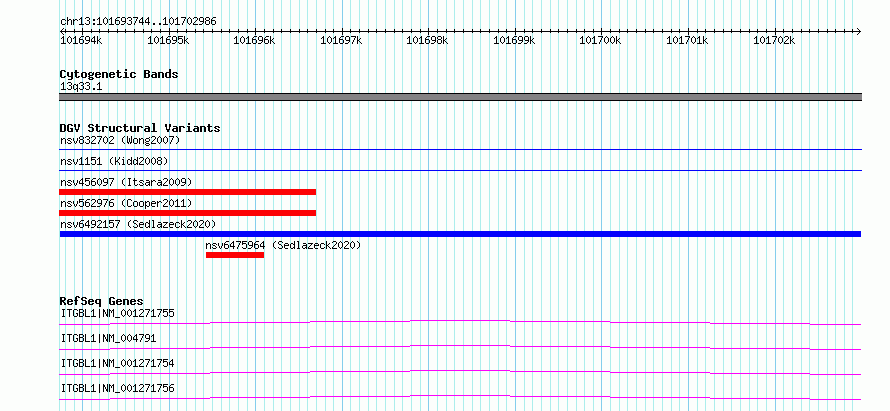Click the chr13:101693744..101702986 coordinate label
This screenshot has width=890, height=411.
(x=138, y=22)
